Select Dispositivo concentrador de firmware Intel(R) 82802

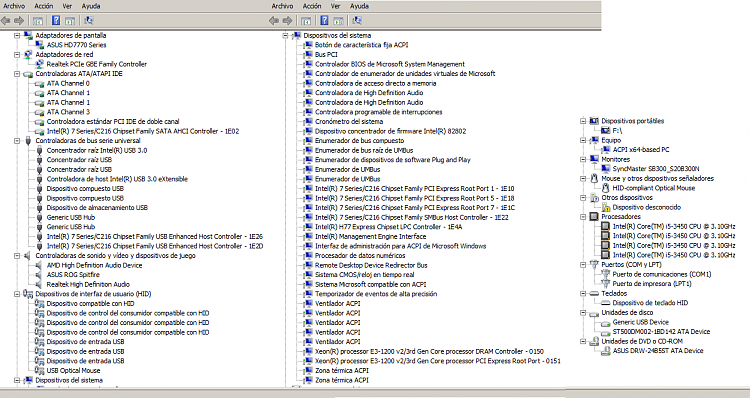tap(390, 131)
